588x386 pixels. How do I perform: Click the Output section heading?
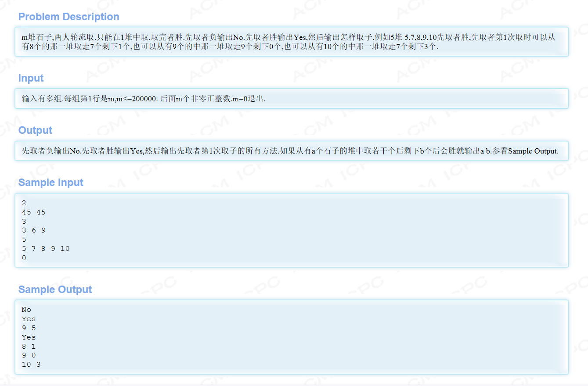(35, 130)
